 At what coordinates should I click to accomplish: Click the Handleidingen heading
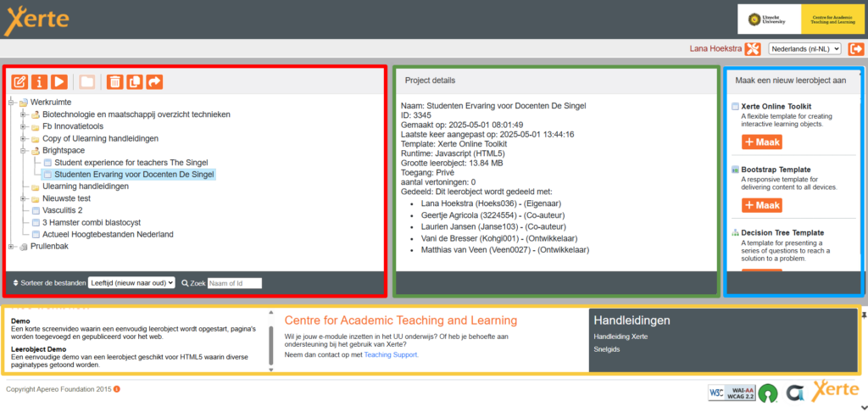632,320
